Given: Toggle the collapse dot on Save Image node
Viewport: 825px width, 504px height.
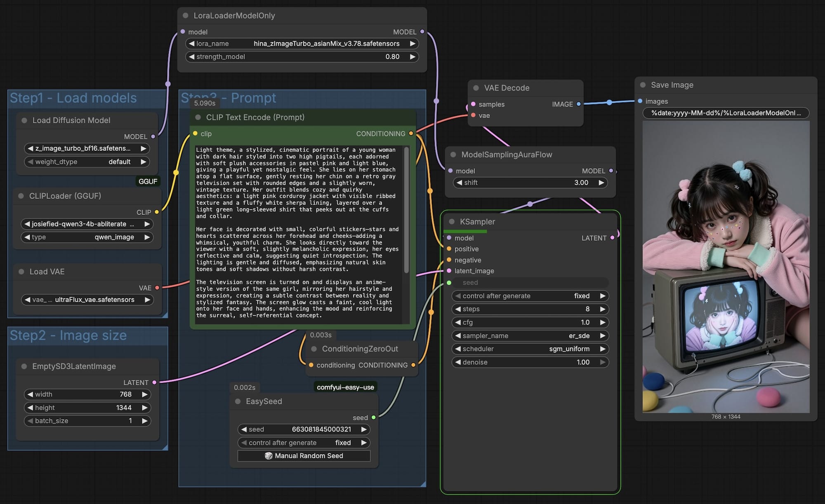Looking at the screenshot, I should (x=643, y=85).
